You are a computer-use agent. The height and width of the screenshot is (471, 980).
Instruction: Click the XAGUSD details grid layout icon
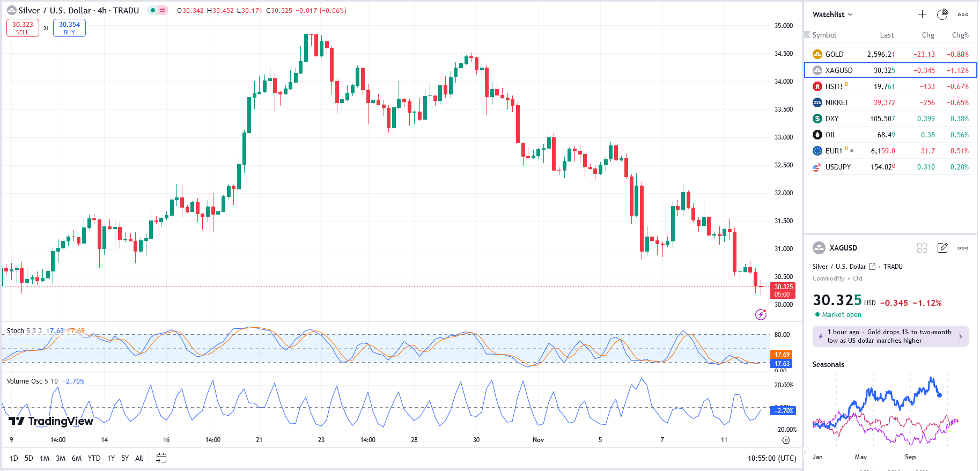[922, 248]
